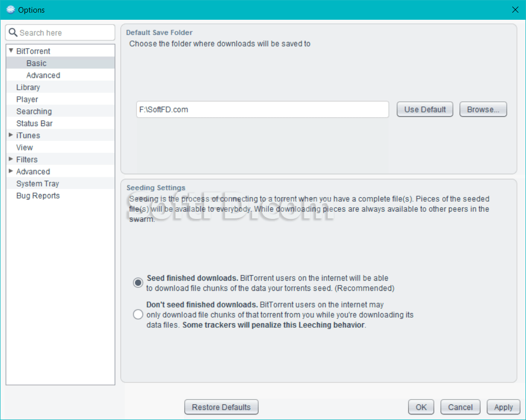Image resolution: width=526 pixels, height=420 pixels.
Task: Click the Options window app icon
Action: pyautogui.click(x=11, y=10)
